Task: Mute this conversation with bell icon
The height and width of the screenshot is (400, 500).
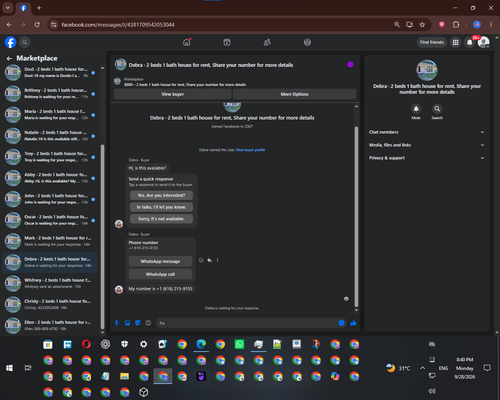Action: (416, 109)
